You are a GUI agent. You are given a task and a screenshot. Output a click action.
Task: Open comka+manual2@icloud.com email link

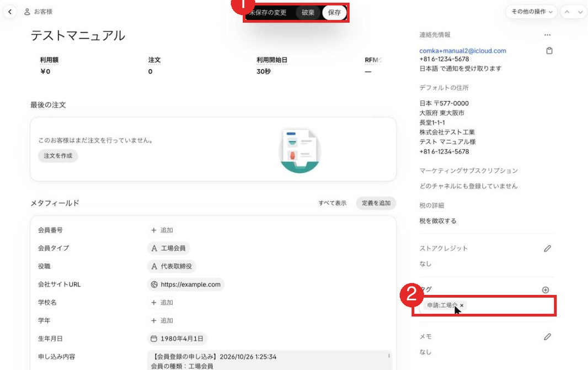tap(462, 51)
